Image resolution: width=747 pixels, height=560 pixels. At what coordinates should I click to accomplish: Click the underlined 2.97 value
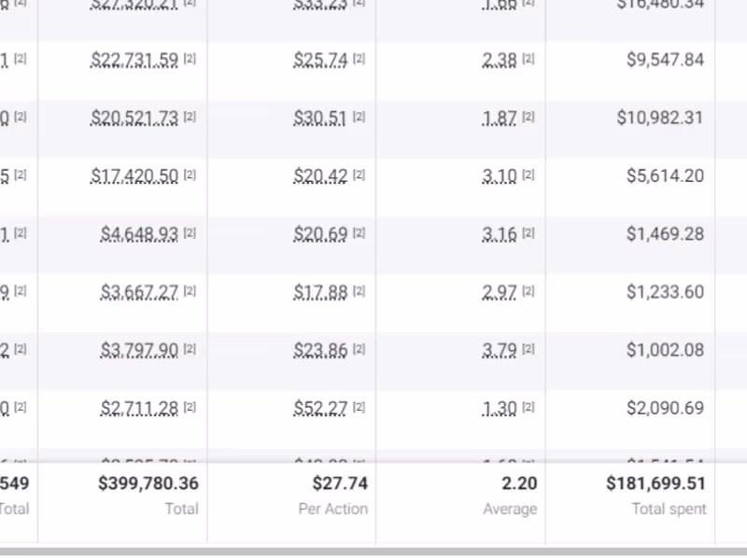(500, 292)
